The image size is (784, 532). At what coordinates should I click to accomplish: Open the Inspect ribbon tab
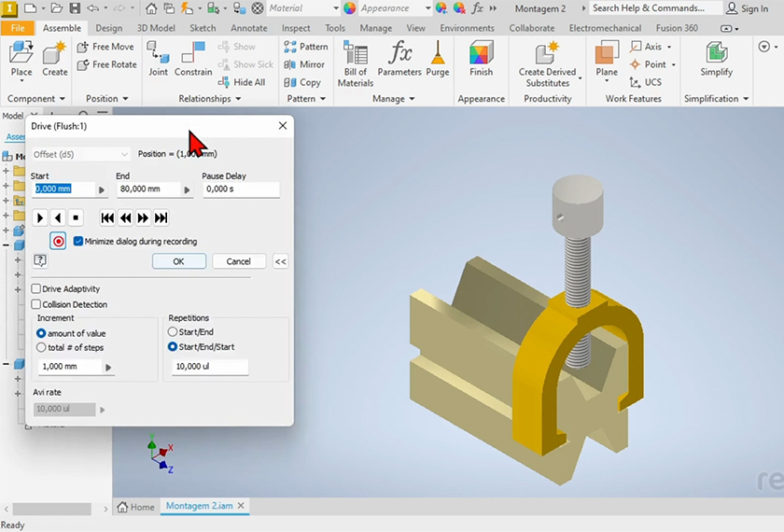296,28
